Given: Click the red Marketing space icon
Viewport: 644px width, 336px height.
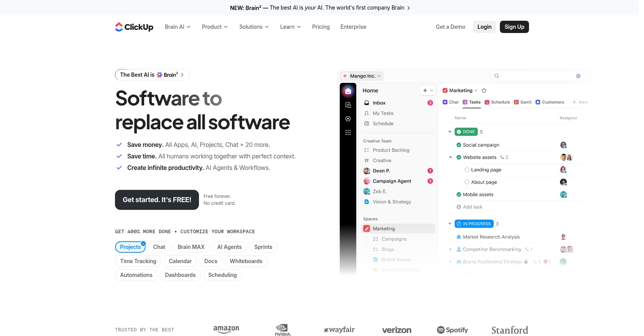Looking at the screenshot, I should (x=366, y=229).
